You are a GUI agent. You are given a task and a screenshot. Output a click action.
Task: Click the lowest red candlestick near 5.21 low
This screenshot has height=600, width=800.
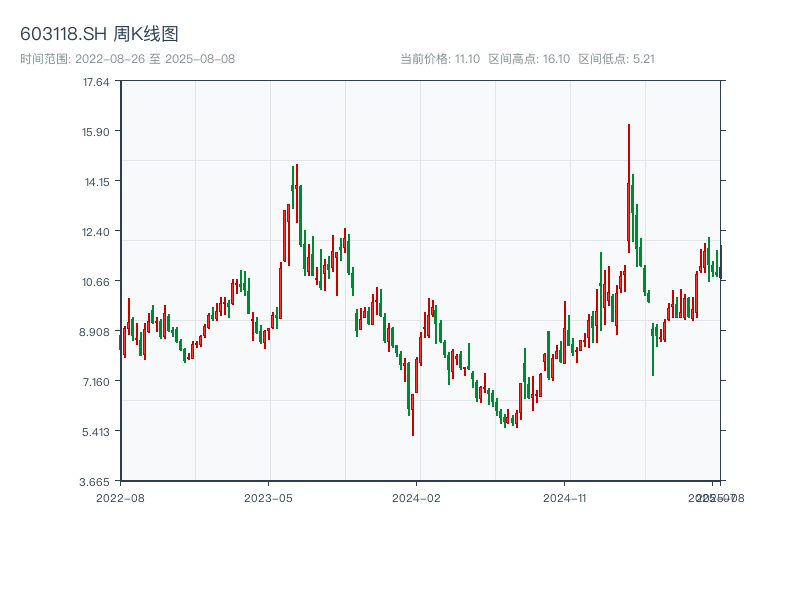tap(413, 413)
